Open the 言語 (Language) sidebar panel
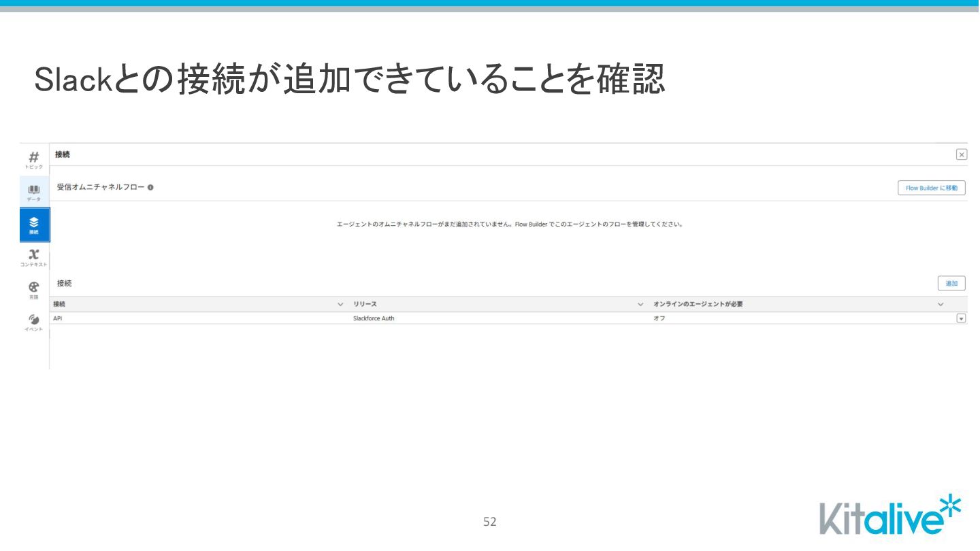This screenshot has height=551, width=980. coord(34,290)
